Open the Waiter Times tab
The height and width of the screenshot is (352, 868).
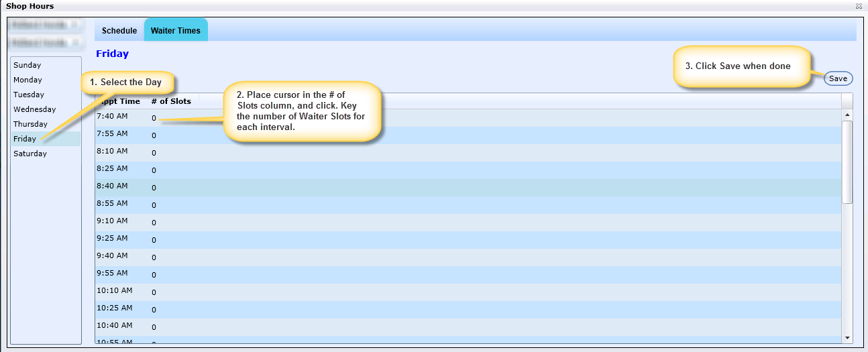pos(175,31)
